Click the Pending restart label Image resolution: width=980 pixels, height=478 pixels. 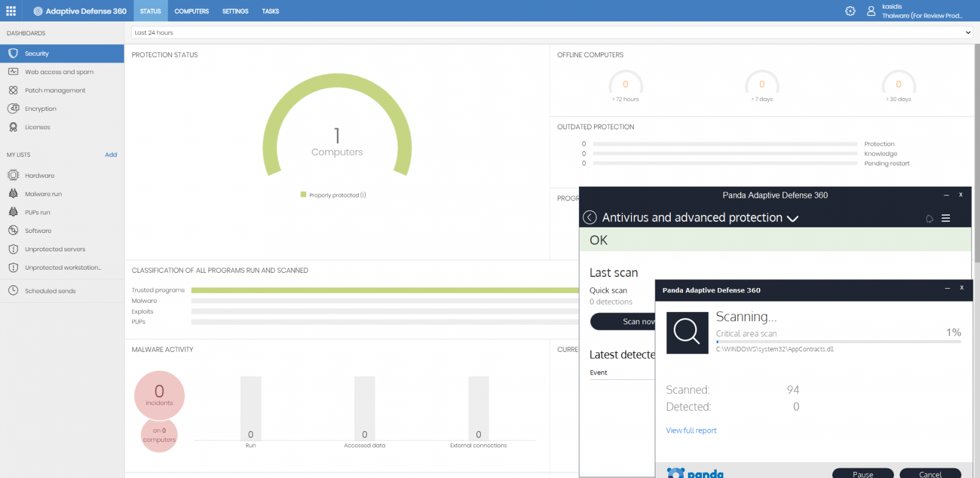point(887,164)
